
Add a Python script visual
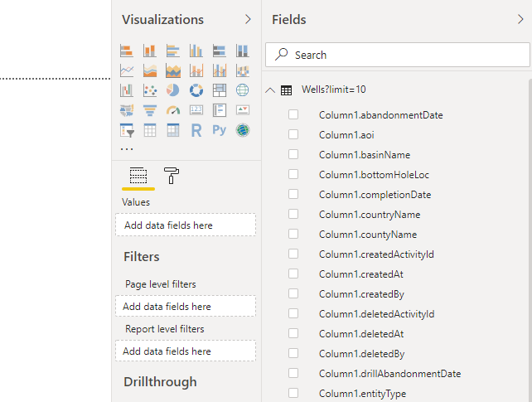220,130
